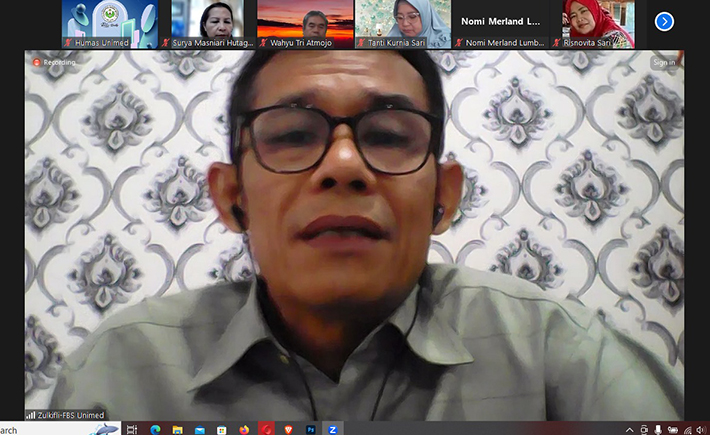
Task: Open File Explorer from the taskbar
Action: coord(177,429)
